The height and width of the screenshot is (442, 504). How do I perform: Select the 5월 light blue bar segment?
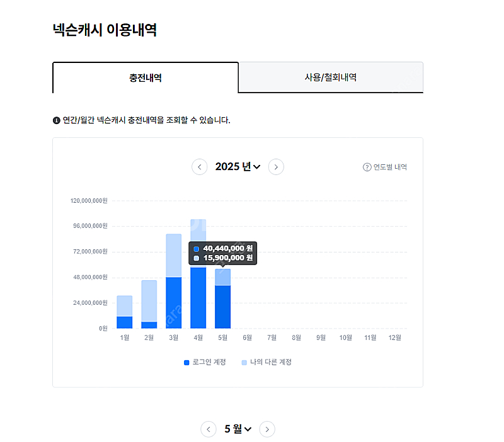tap(223, 277)
